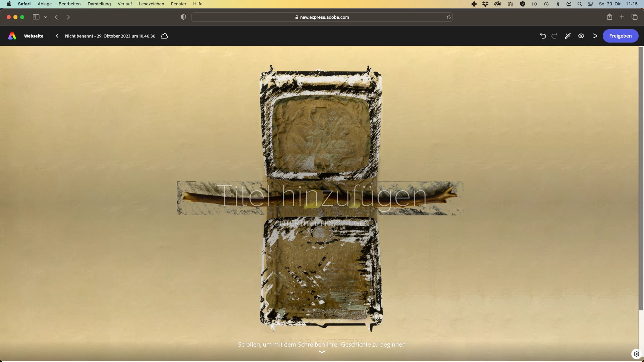Viewport: 644px width, 362px height.
Task: Expand scroll-down chevron at page bottom
Action: click(x=322, y=352)
